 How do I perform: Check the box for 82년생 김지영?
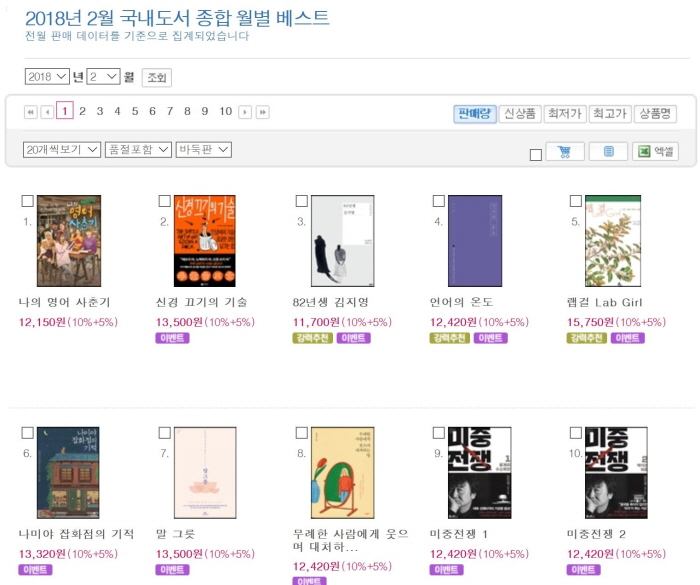pyautogui.click(x=302, y=201)
